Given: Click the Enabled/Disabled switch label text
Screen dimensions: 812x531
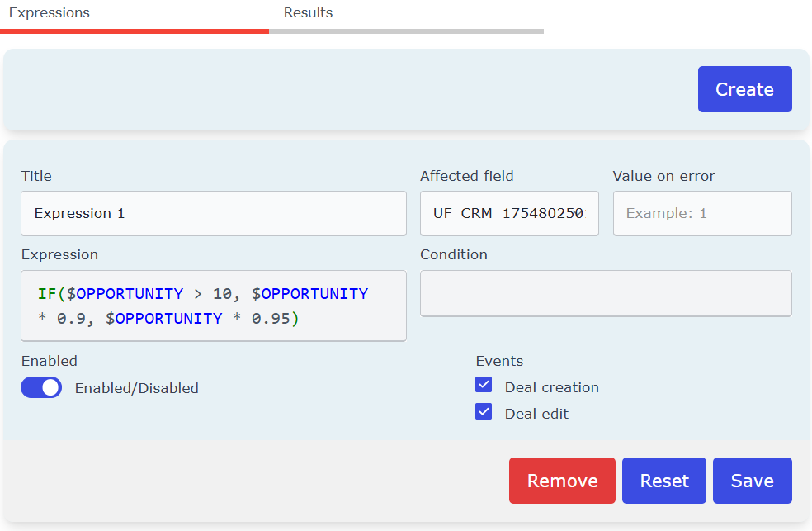Looking at the screenshot, I should (x=137, y=388).
